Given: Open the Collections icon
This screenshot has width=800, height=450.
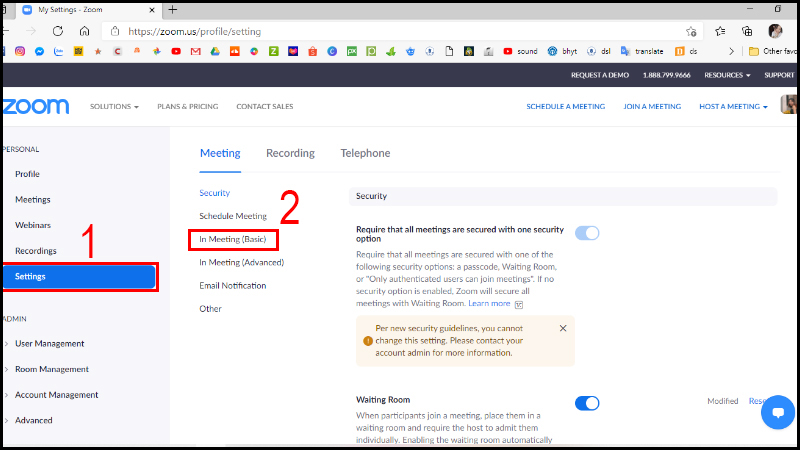Looking at the screenshot, I should [x=747, y=31].
